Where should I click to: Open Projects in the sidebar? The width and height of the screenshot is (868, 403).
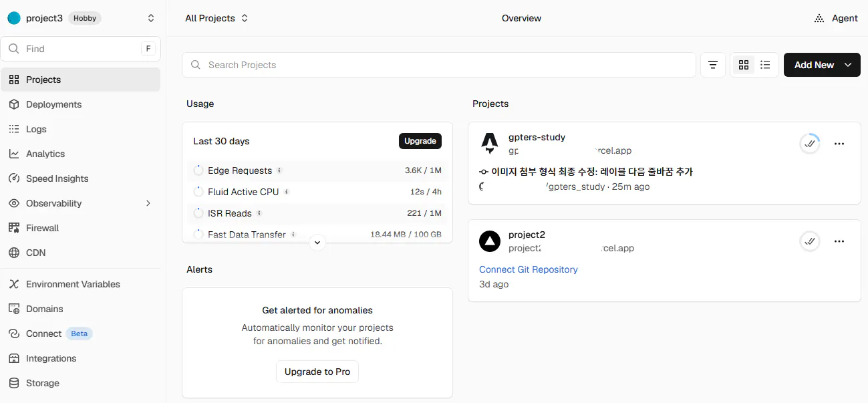[81, 80]
